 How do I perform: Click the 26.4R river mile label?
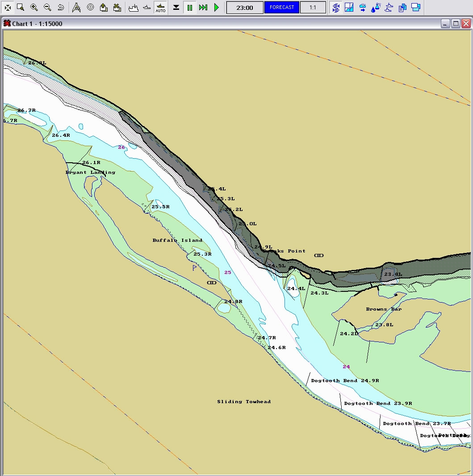click(61, 135)
